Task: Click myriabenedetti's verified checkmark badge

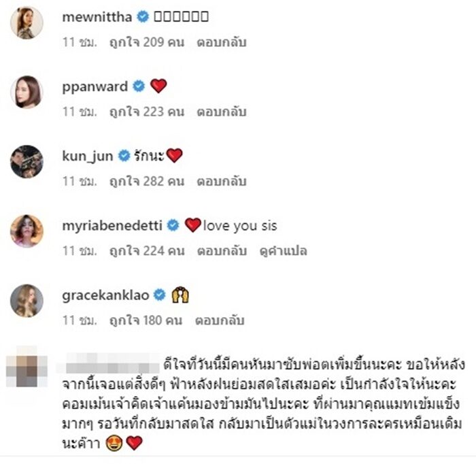Action: [173, 225]
